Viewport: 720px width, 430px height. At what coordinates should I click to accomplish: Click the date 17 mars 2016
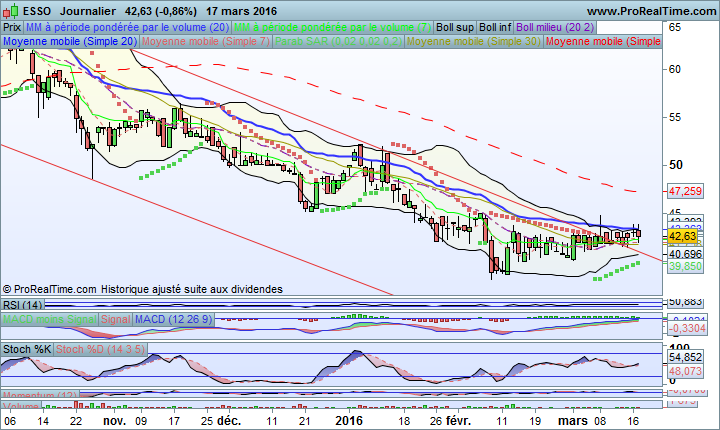(241, 11)
